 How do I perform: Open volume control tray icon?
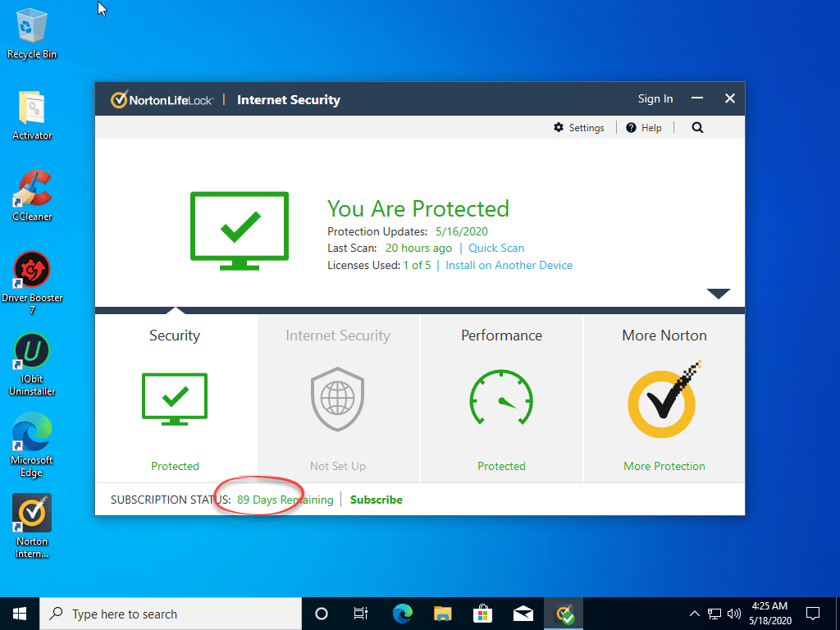(x=734, y=614)
